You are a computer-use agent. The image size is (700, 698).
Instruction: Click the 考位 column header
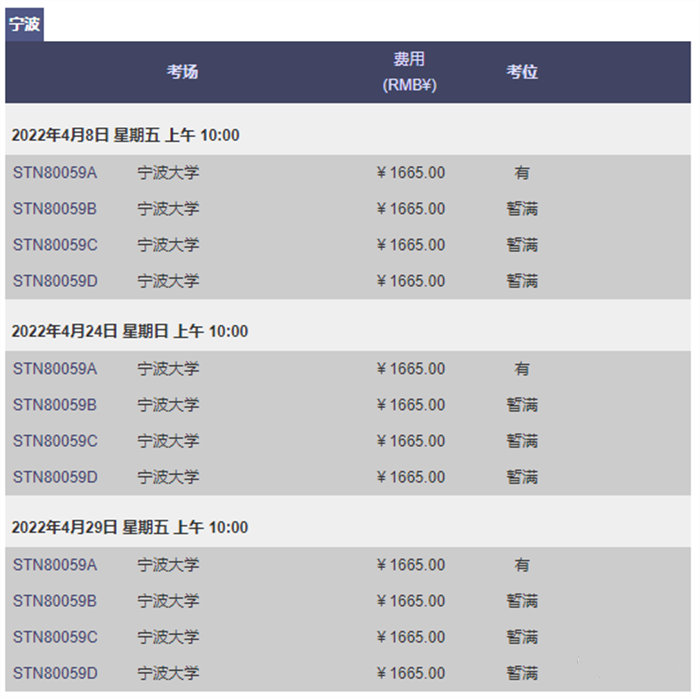(x=522, y=72)
